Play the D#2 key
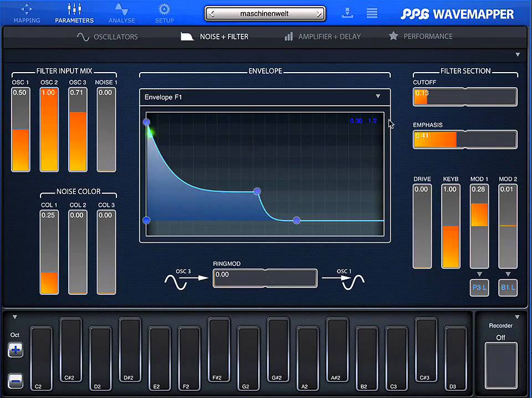 [130, 350]
